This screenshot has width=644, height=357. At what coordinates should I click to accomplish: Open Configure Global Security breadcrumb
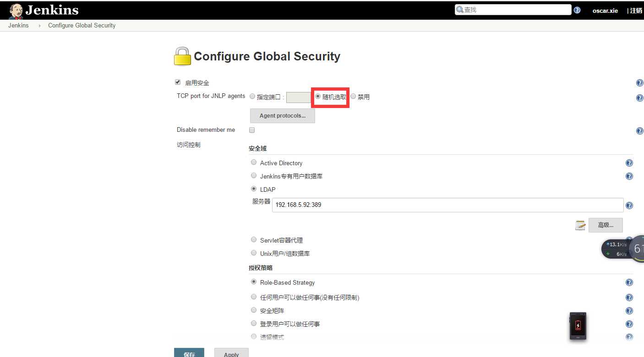coord(82,26)
